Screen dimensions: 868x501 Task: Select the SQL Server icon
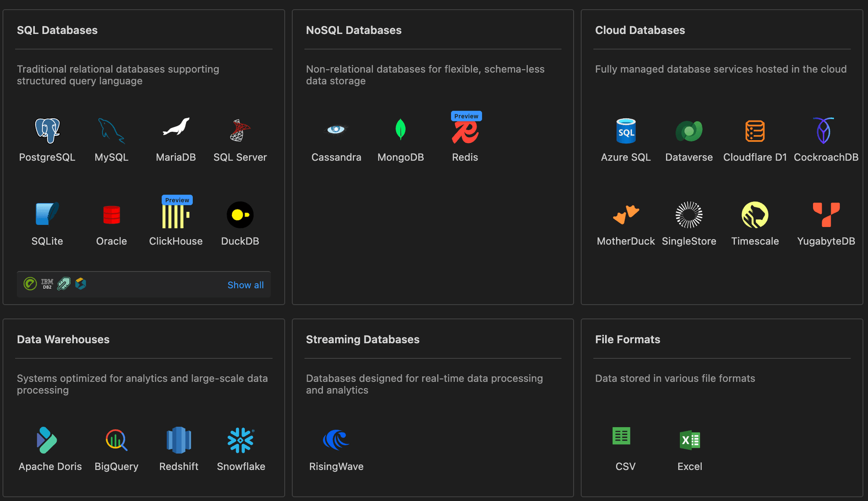click(240, 130)
